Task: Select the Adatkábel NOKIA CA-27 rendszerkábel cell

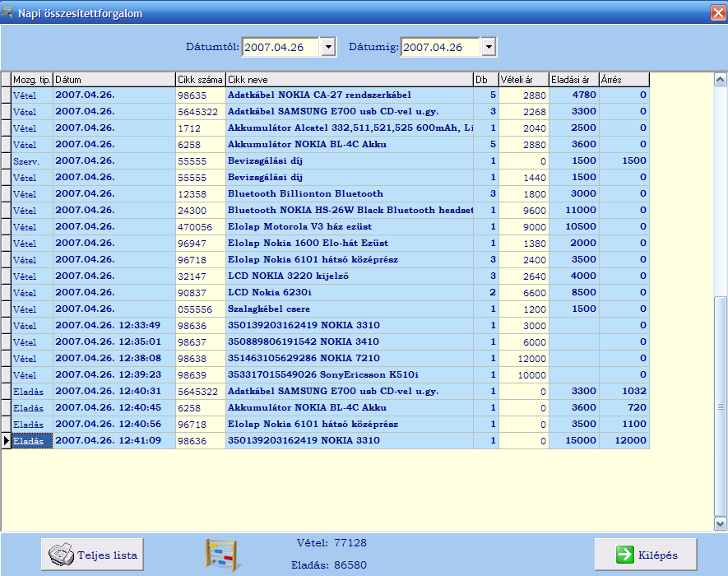Action: point(350,95)
